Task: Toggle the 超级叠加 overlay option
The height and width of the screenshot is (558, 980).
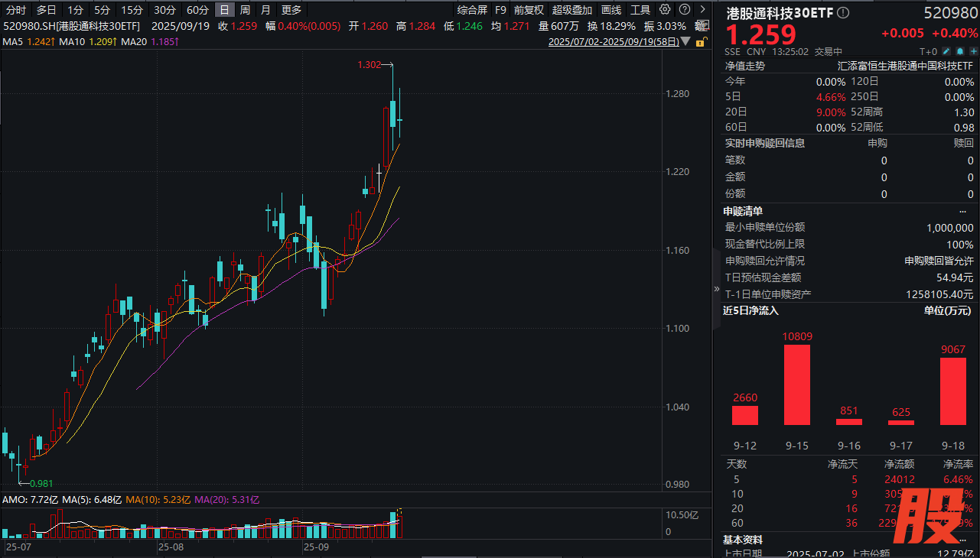Action: [571, 10]
